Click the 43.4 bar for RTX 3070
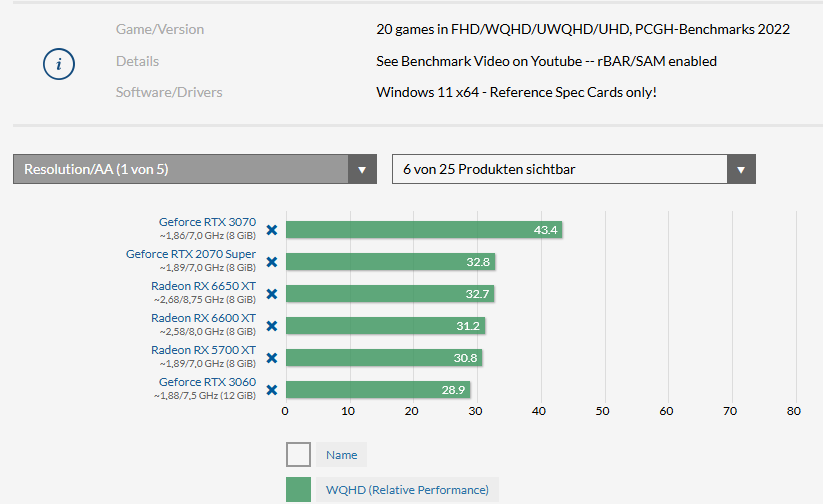823x504 pixels. (x=424, y=230)
